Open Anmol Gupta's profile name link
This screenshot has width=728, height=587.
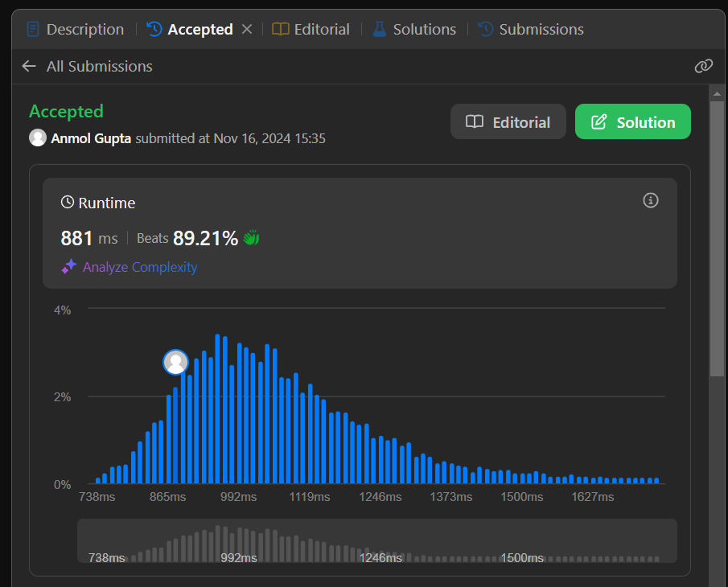(x=91, y=138)
